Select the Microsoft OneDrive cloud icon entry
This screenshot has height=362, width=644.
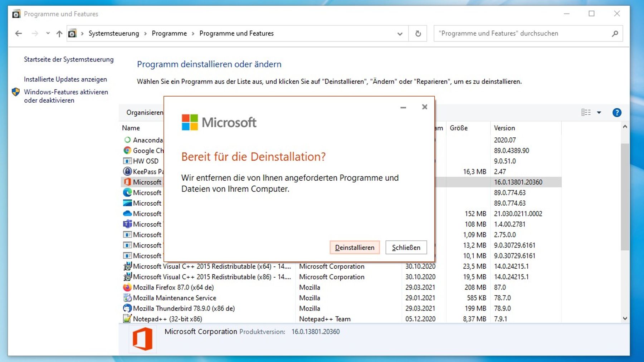tap(127, 214)
